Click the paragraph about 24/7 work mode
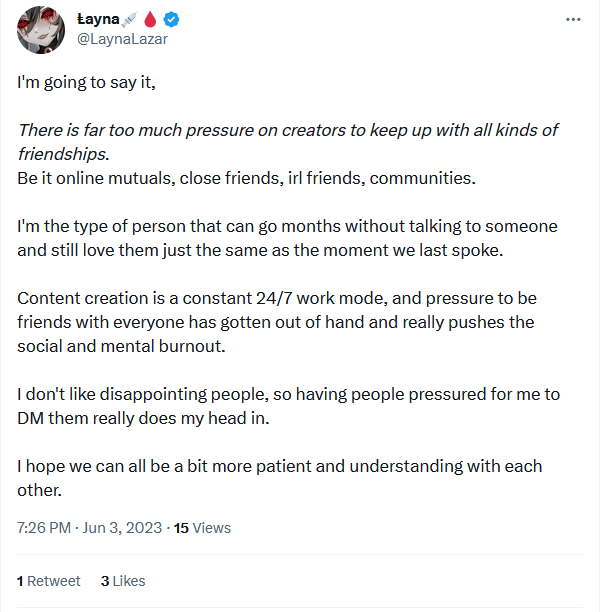This screenshot has height=612, width=605. (x=276, y=321)
